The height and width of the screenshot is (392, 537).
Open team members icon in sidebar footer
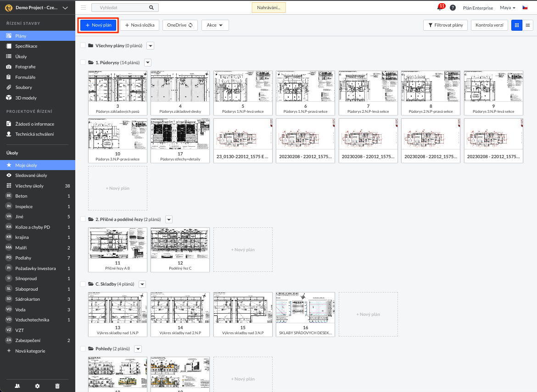pos(17,386)
